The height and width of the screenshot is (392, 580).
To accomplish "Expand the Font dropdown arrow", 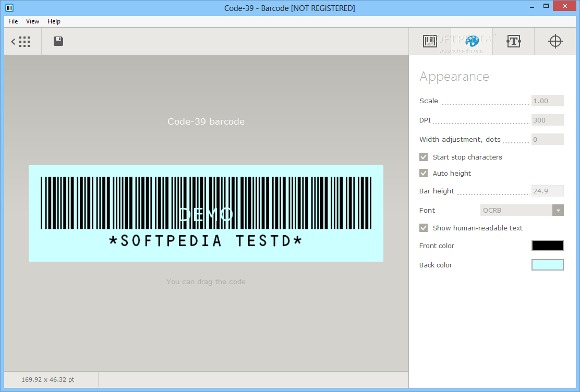I will click(x=558, y=210).
